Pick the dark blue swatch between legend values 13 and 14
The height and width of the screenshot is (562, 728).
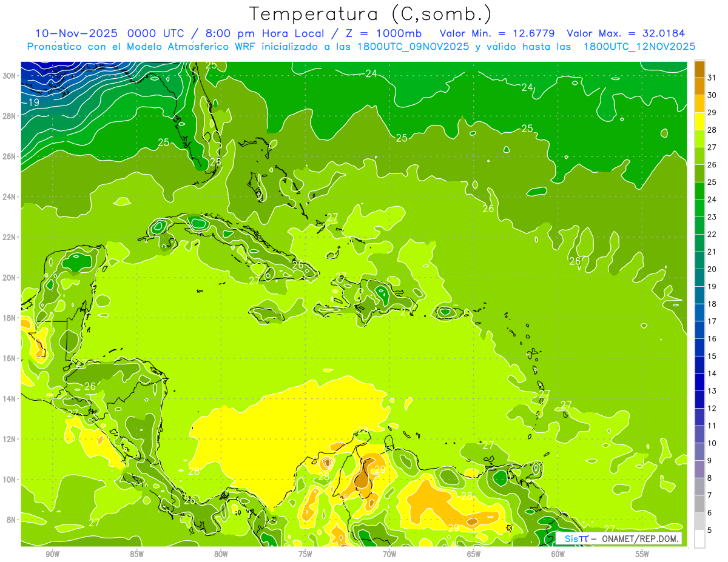[699, 382]
